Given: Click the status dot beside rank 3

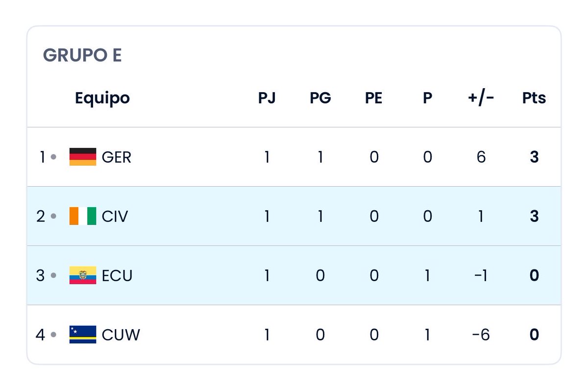Looking at the screenshot, I should coord(53,275).
